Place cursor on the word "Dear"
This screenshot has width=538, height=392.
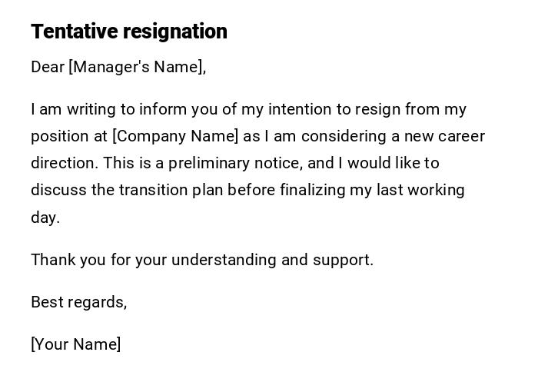48,67
